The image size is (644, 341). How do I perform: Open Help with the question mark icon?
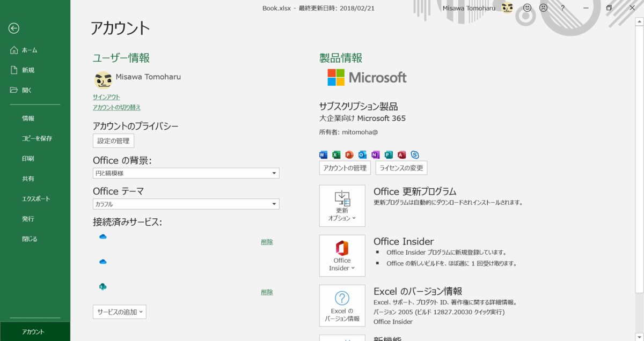click(562, 8)
